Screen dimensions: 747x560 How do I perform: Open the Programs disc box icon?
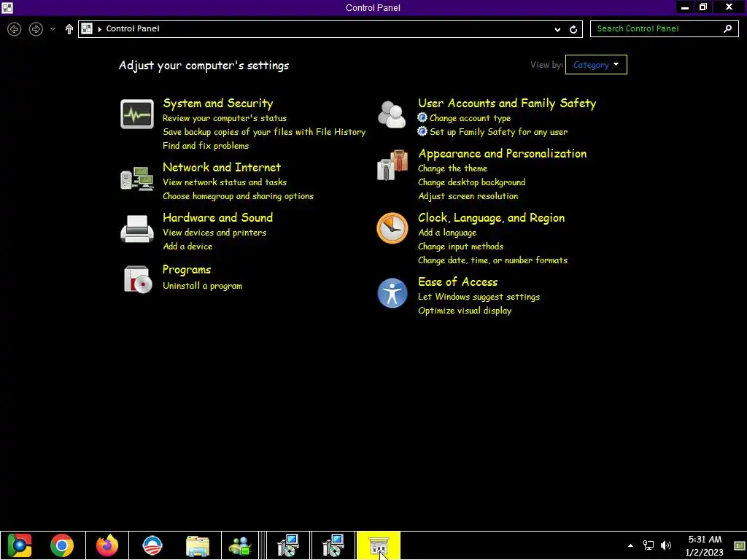pos(138,279)
